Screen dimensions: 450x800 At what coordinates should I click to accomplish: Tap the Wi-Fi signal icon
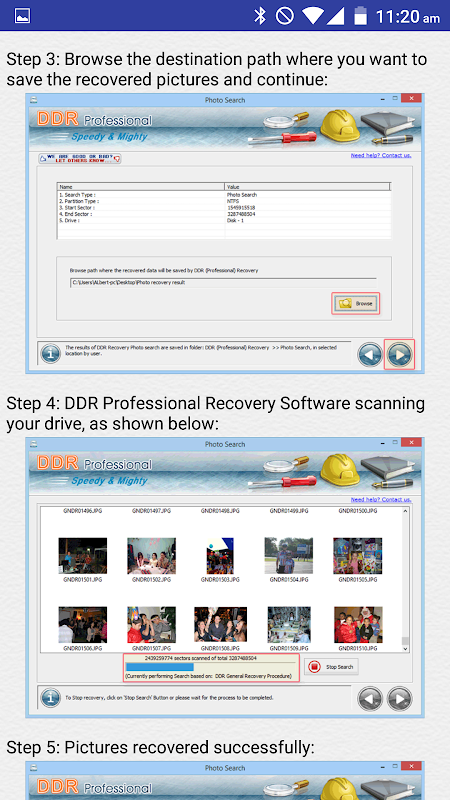[312, 16]
